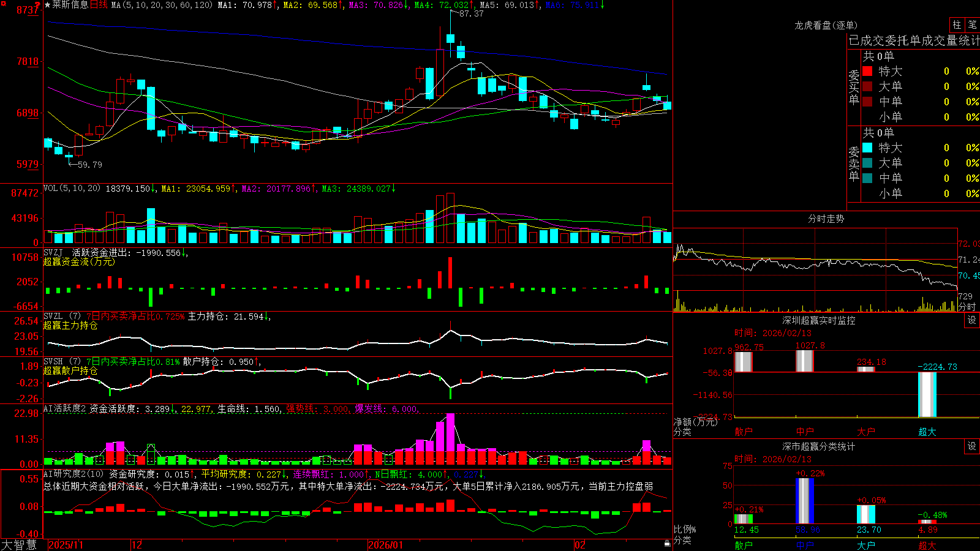
Task: Click the 87.37 high price annotation
Action: (x=471, y=13)
